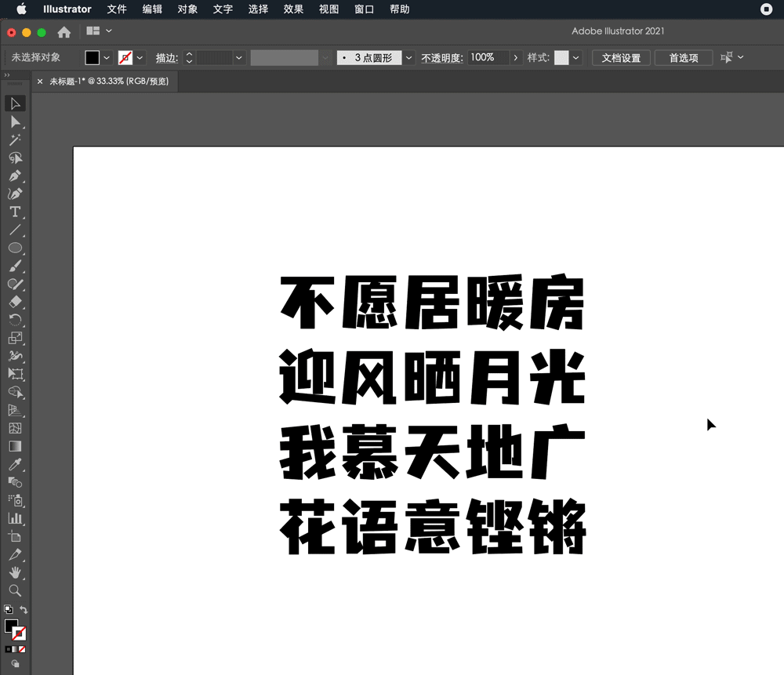Screen dimensions: 784x675
Task: Select the Pen tool
Action: [14, 176]
